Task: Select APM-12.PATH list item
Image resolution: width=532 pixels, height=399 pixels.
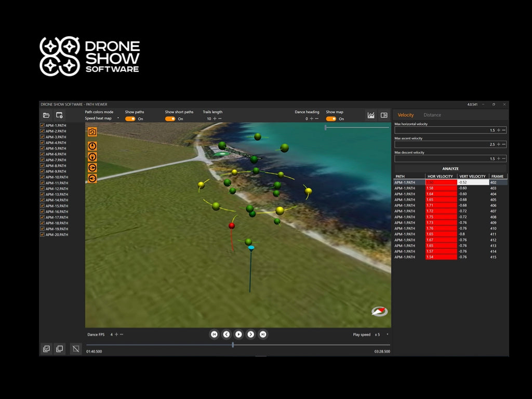Action: point(57,189)
